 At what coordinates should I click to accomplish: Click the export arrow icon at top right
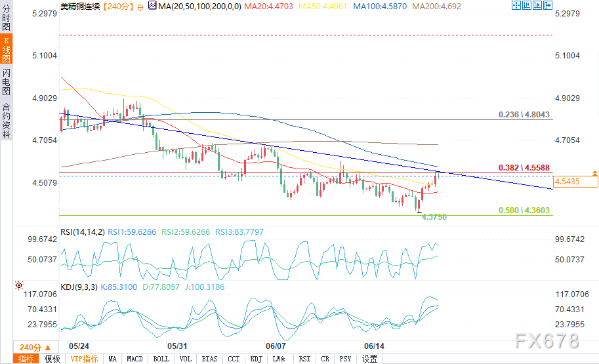tap(548, 5)
